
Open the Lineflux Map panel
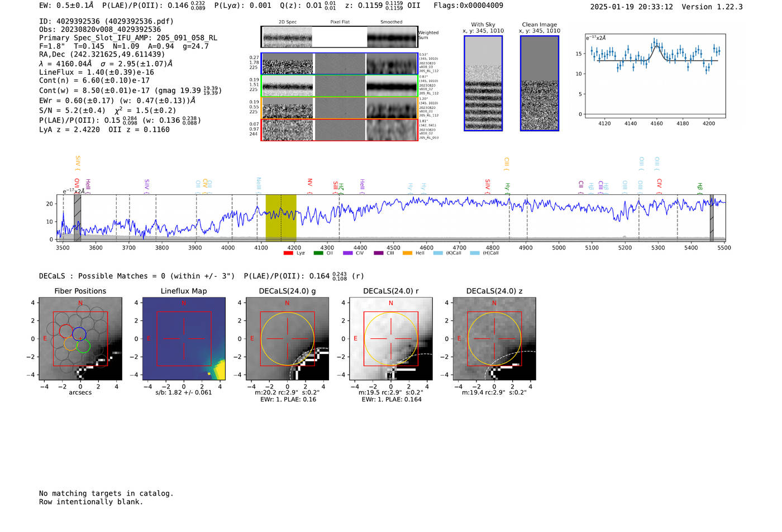(x=184, y=339)
